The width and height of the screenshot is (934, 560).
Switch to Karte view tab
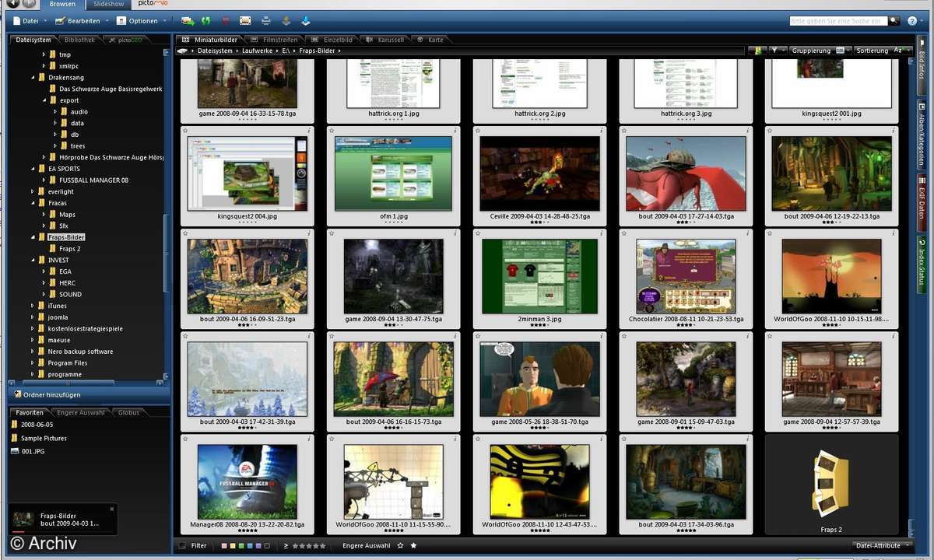coord(430,39)
